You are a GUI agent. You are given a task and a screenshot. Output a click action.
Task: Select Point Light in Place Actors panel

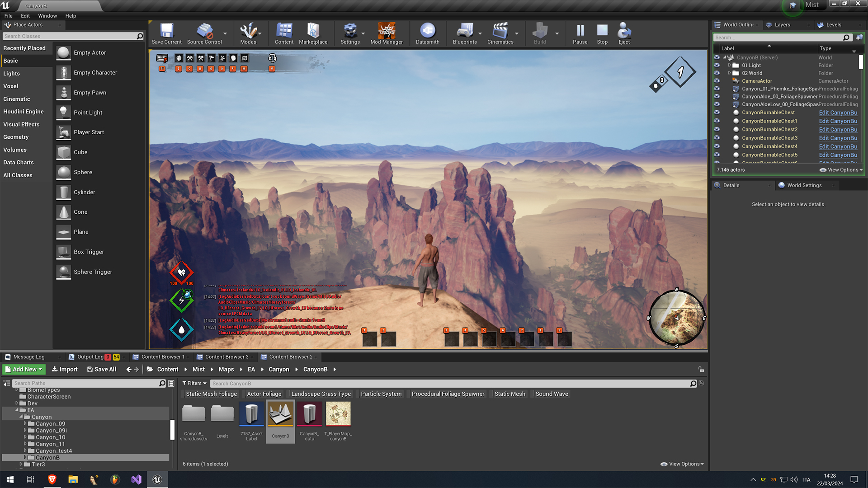(89, 112)
